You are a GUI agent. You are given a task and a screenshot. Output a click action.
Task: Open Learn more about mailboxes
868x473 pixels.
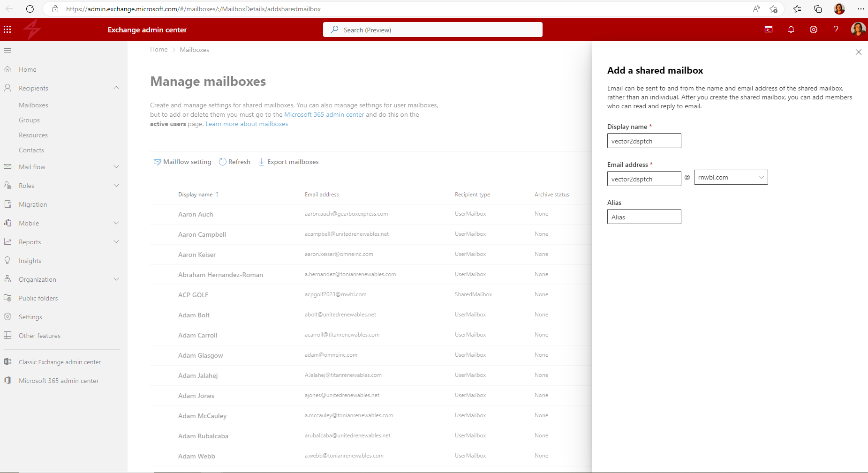point(247,124)
